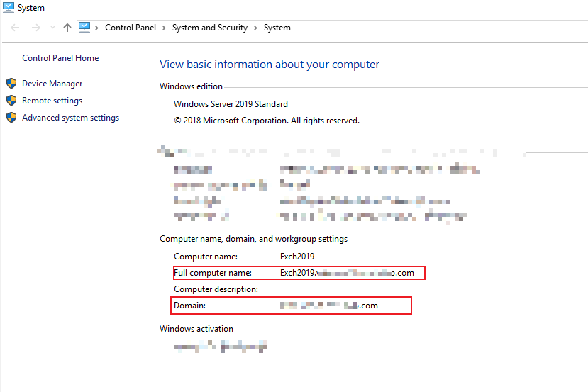Image resolution: width=588 pixels, height=392 pixels.
Task: Click the System window title icon
Action: 9,7
